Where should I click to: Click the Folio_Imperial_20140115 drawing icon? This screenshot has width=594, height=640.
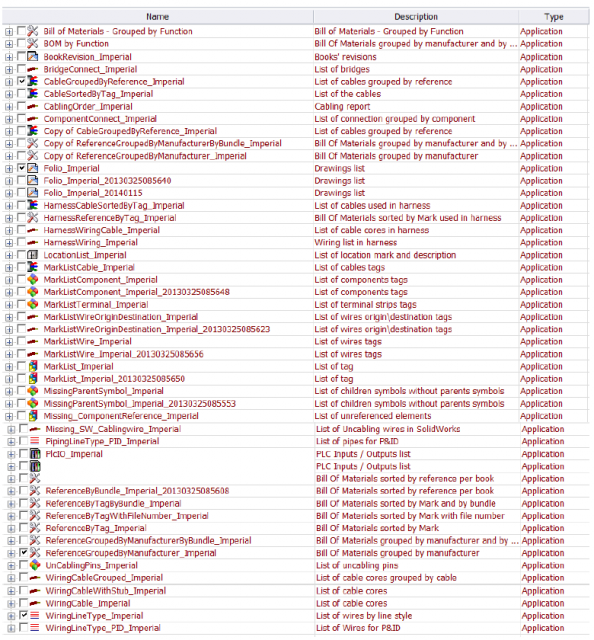(33, 193)
